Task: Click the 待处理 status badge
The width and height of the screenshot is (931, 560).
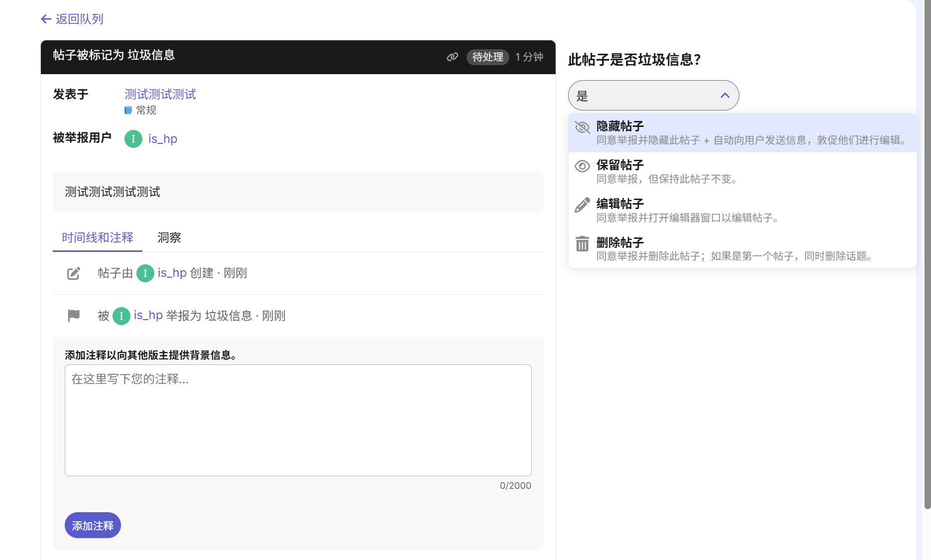Action: [487, 57]
